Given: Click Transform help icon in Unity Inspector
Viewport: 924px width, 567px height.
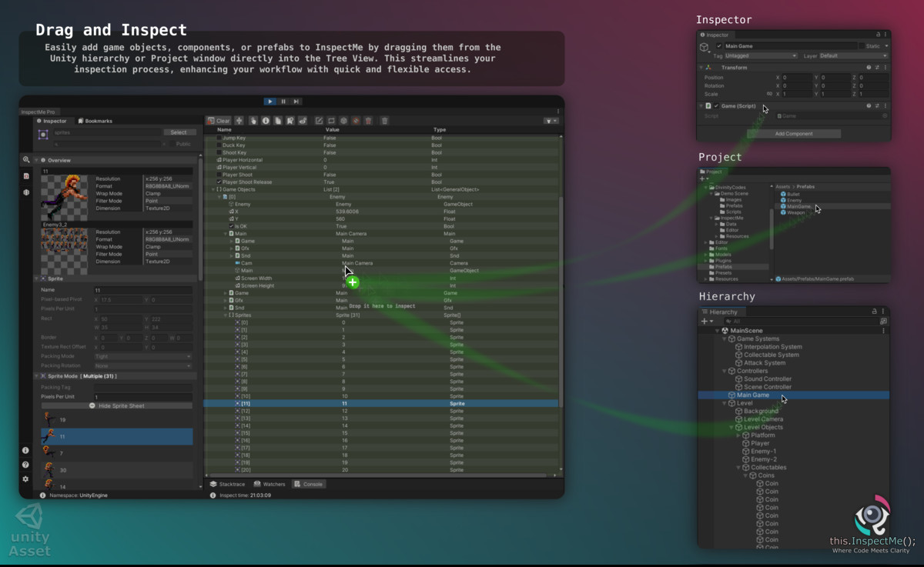Looking at the screenshot, I should (869, 68).
